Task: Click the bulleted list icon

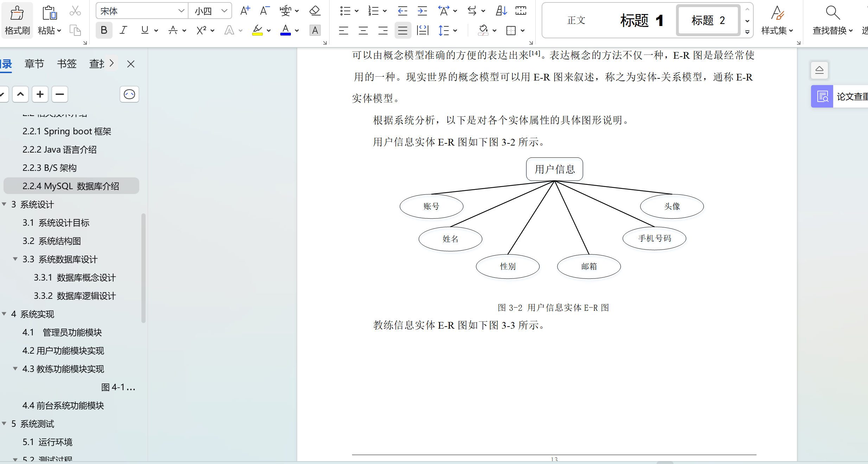Action: click(345, 11)
